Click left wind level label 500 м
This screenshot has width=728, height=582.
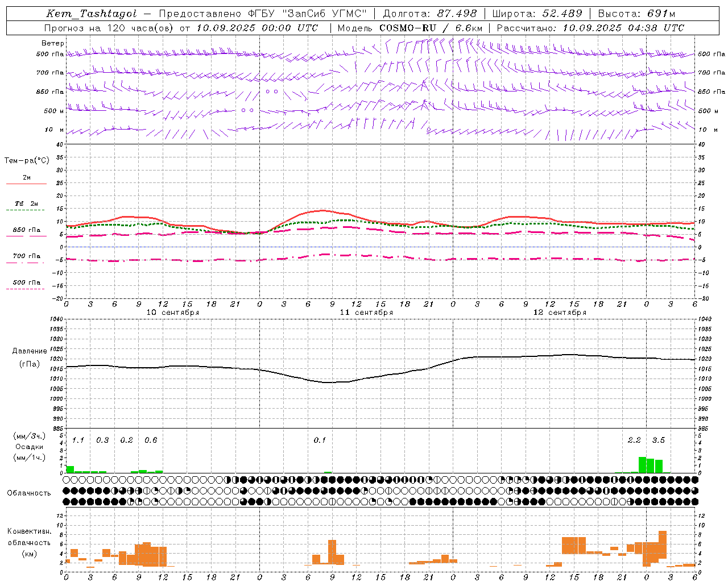tap(54, 111)
